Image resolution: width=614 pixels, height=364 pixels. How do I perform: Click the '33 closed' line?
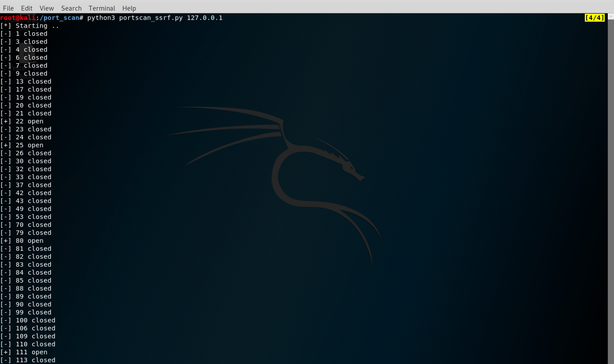26,177
